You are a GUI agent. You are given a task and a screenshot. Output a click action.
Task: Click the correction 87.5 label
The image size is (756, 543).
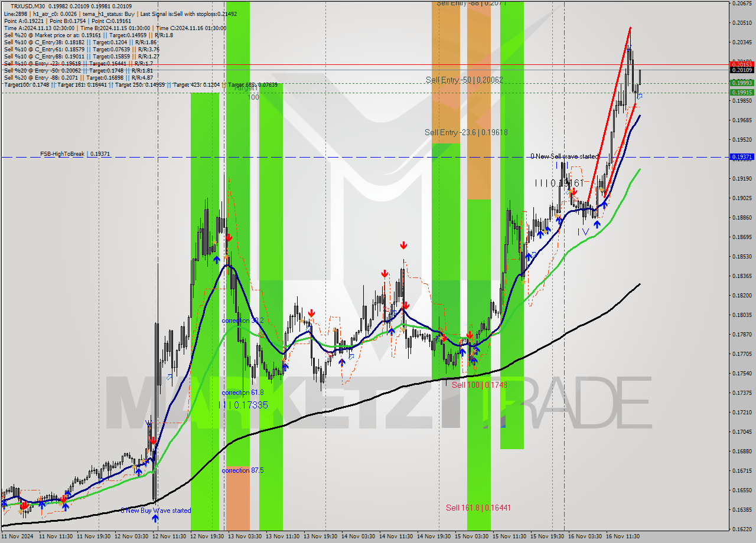click(243, 470)
